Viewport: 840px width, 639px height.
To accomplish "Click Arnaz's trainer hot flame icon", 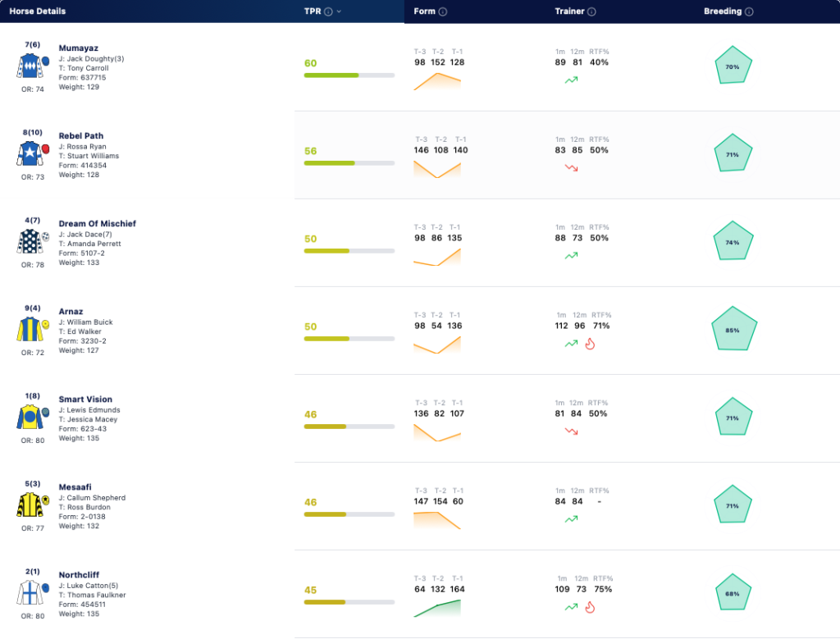I will click(590, 344).
